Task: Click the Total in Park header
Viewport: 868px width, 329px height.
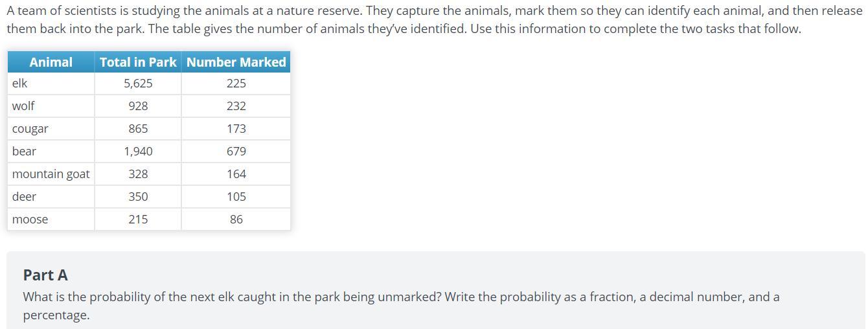Action: (x=138, y=62)
